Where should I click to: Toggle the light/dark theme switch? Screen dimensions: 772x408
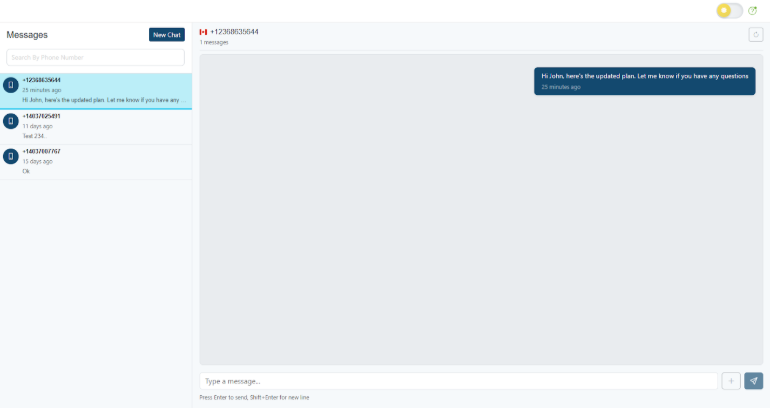click(729, 11)
